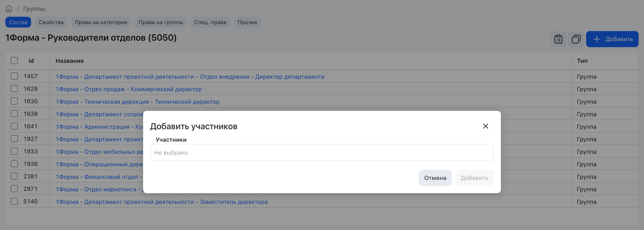Open the Спец. права tab

pyautogui.click(x=210, y=22)
